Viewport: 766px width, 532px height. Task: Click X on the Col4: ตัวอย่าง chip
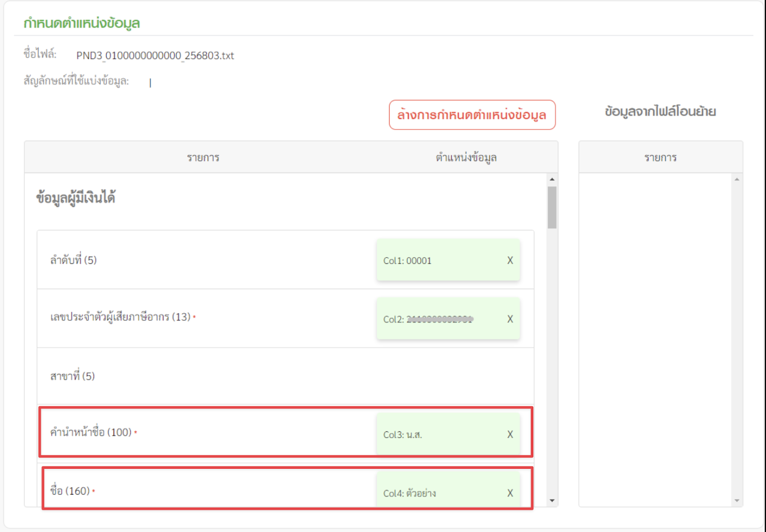pos(510,493)
